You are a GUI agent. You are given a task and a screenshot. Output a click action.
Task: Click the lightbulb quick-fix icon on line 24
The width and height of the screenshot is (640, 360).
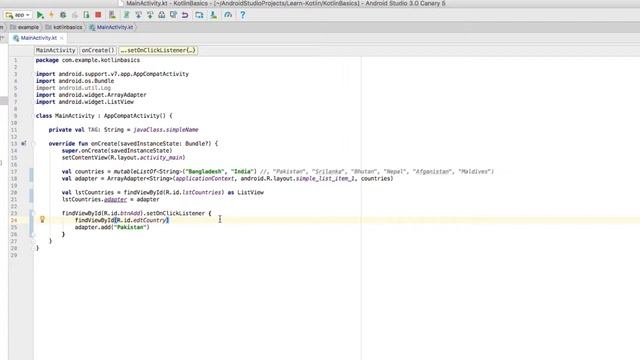point(42,220)
